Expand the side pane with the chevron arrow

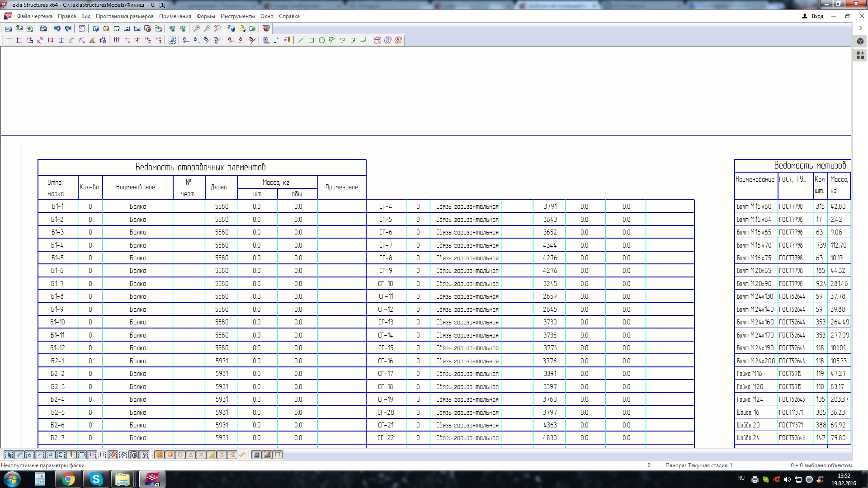coord(860,28)
